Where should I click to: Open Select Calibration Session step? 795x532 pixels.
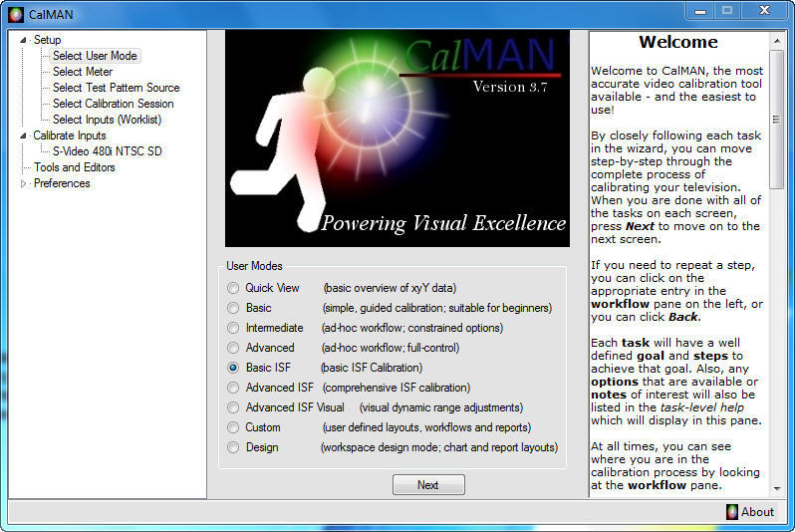point(113,104)
